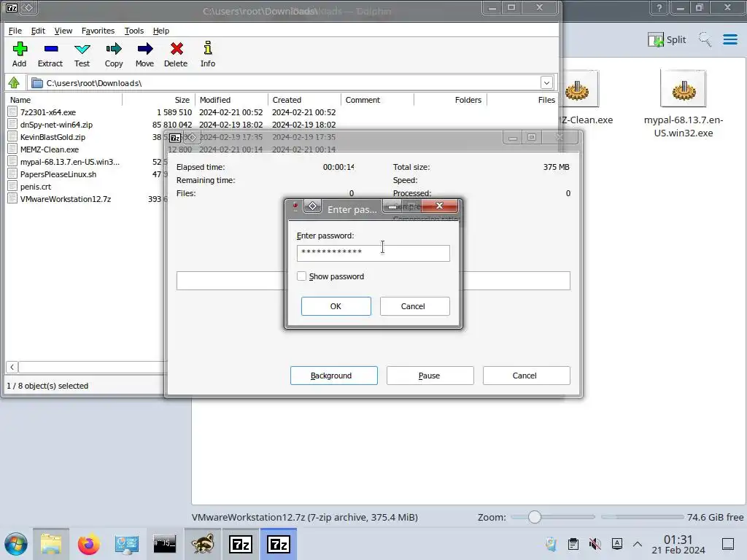This screenshot has height=560, width=747.
Task: Open the system settings taskbar icon
Action: pos(127,544)
